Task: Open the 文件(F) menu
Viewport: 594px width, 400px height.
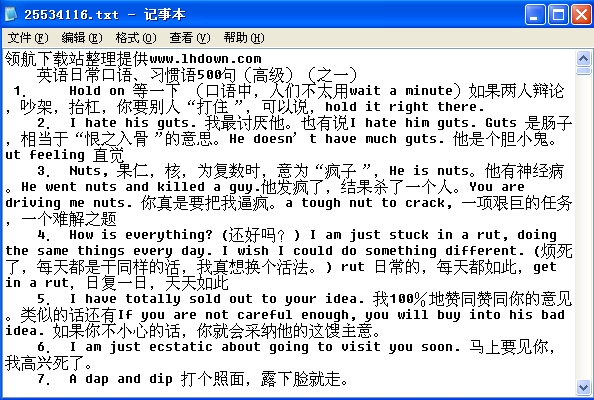Action: pos(28,38)
